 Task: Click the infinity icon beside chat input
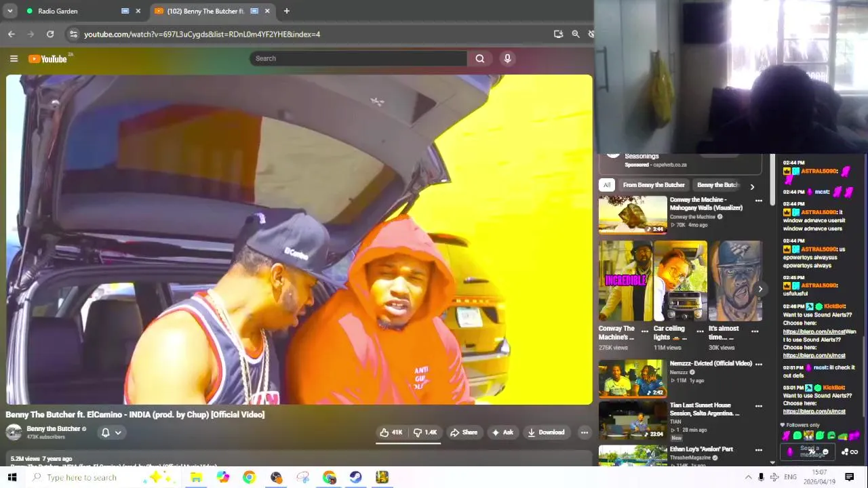coord(854,452)
